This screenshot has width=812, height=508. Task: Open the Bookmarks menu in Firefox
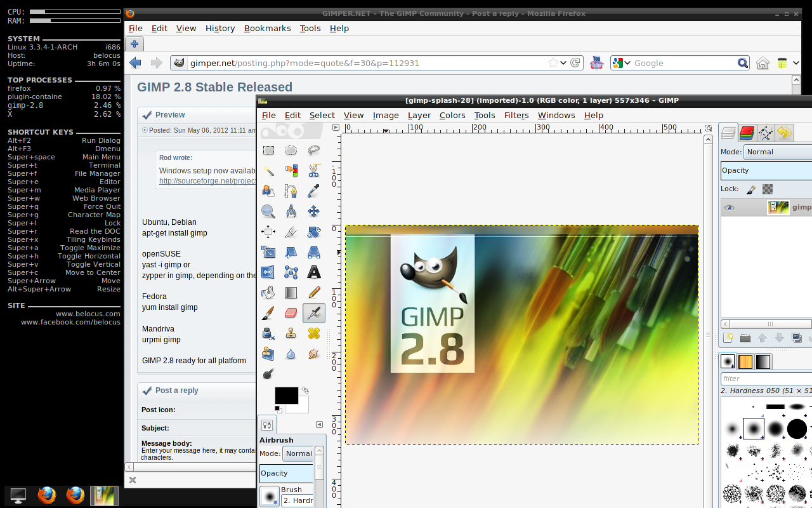tap(267, 28)
